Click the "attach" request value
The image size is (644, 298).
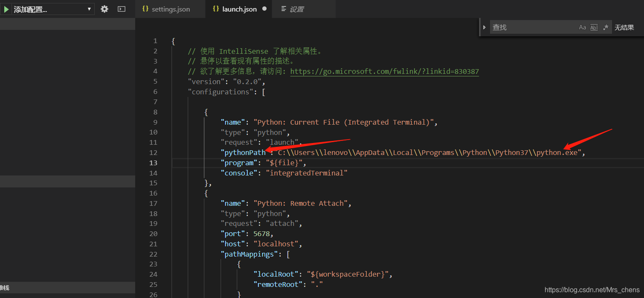point(282,223)
